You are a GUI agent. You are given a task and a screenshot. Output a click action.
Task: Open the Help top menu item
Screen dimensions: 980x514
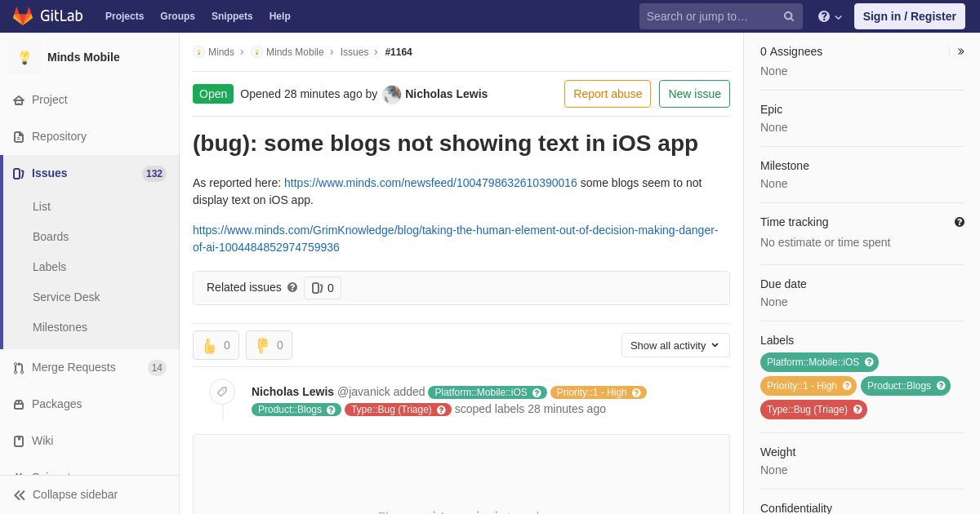coord(280,16)
